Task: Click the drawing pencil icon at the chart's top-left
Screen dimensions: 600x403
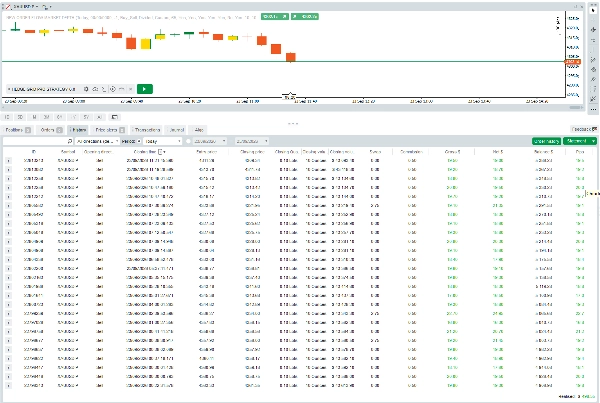Action: pyautogui.click(x=7, y=7)
